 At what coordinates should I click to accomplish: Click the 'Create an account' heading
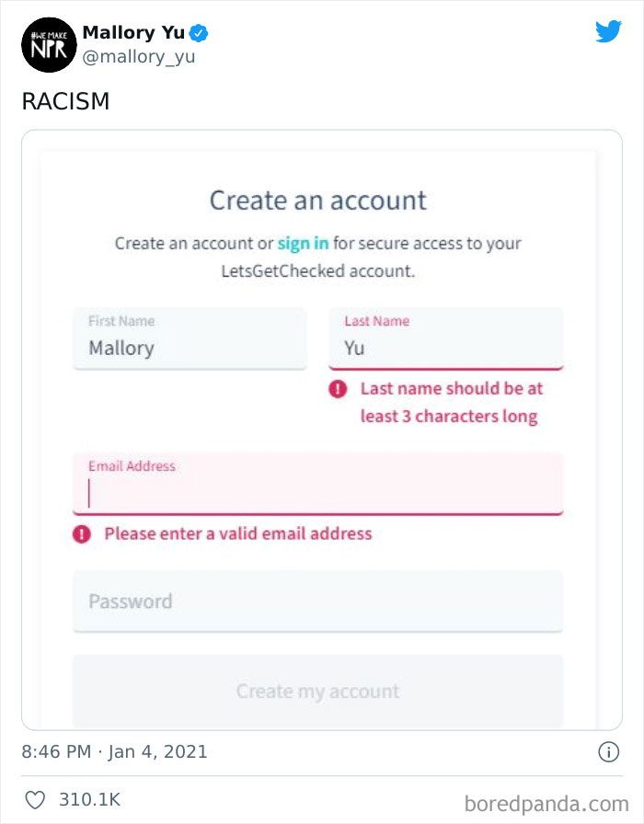coord(317,200)
